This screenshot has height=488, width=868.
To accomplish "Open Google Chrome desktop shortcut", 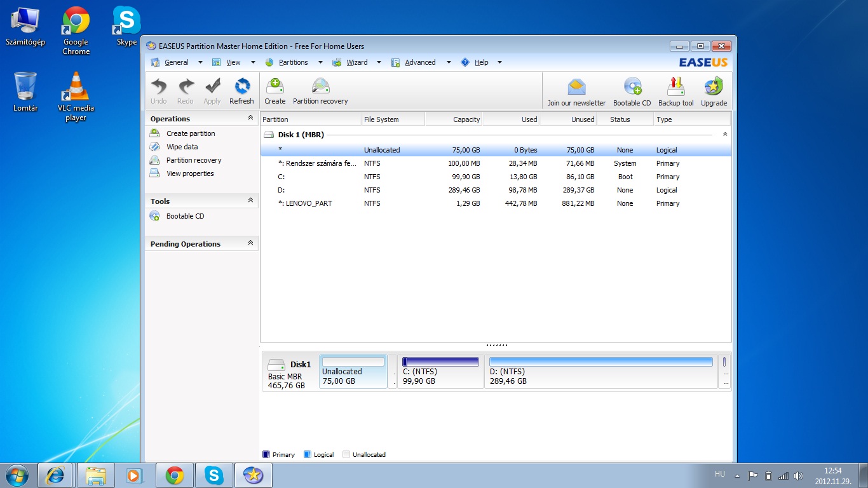I will (76, 30).
